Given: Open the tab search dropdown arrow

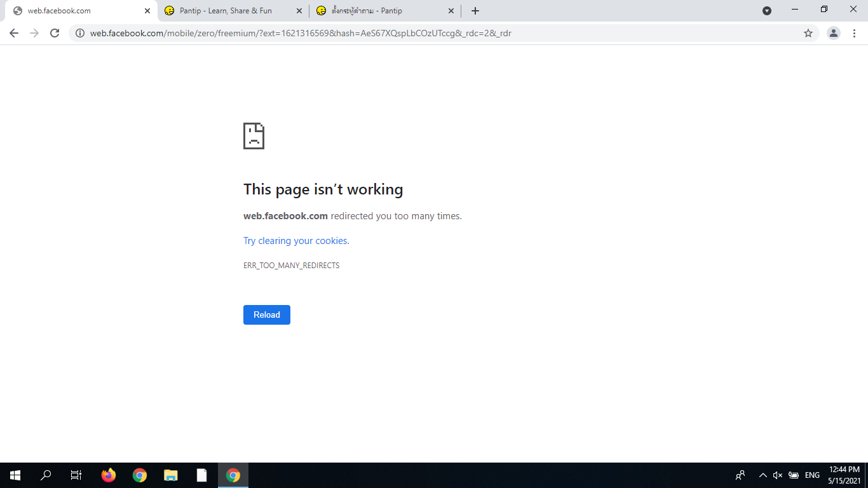Looking at the screenshot, I should click(767, 11).
